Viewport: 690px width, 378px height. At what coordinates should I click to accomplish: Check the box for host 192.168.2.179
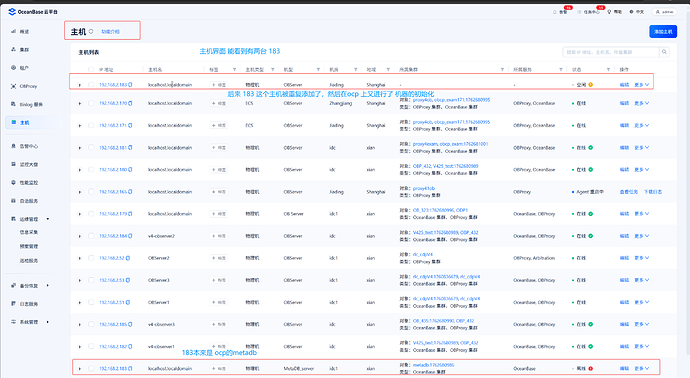pyautogui.click(x=91, y=214)
